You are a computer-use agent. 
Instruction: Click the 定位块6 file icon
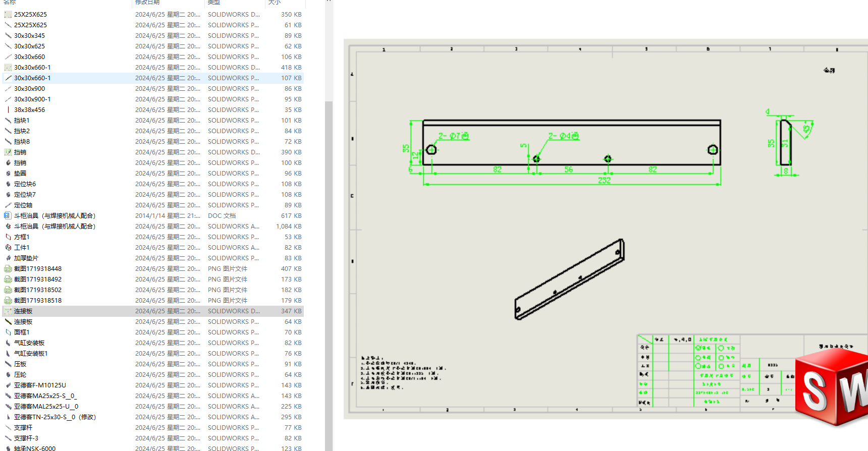tap(8, 184)
